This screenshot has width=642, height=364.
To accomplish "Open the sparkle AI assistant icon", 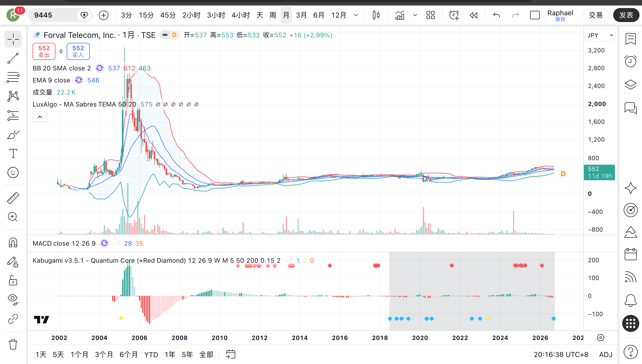I will click(x=630, y=188).
